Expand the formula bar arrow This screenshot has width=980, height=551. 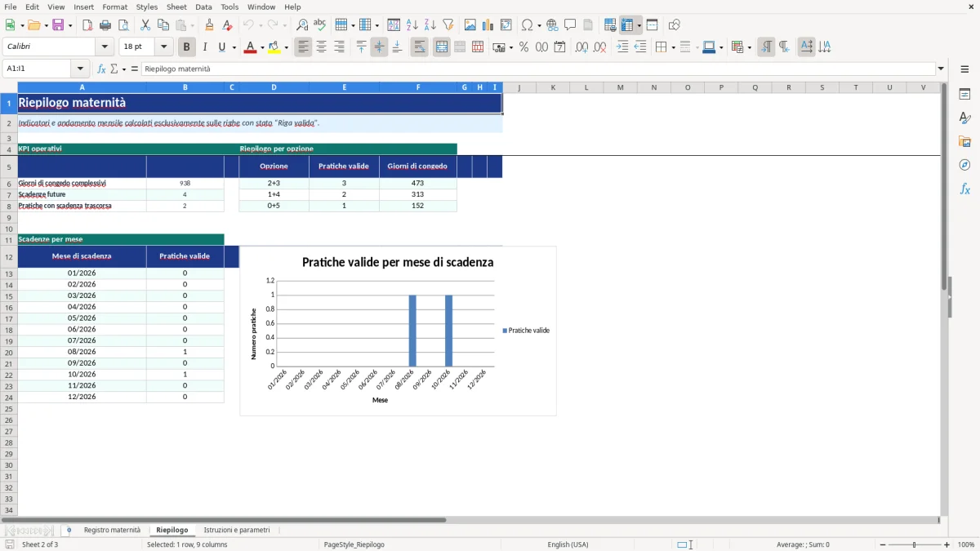coord(942,69)
